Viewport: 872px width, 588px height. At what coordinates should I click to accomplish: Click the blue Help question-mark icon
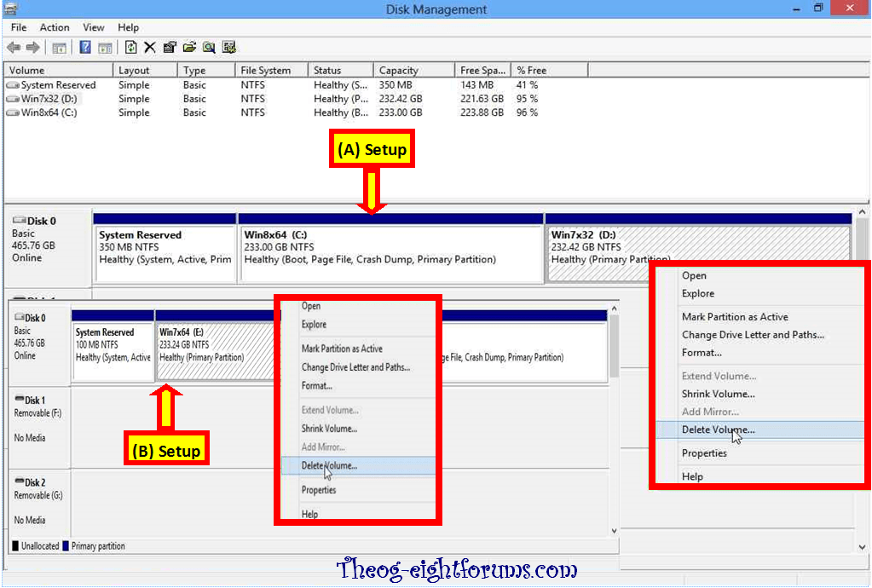pos(85,47)
